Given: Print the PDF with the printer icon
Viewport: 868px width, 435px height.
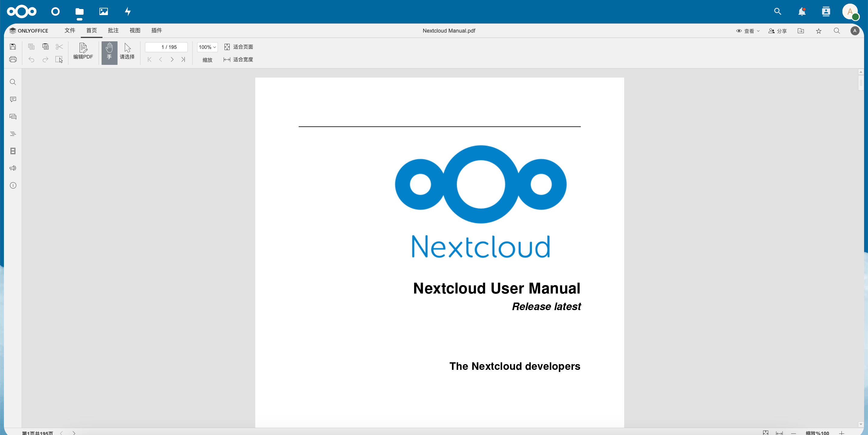Looking at the screenshot, I should pos(13,59).
